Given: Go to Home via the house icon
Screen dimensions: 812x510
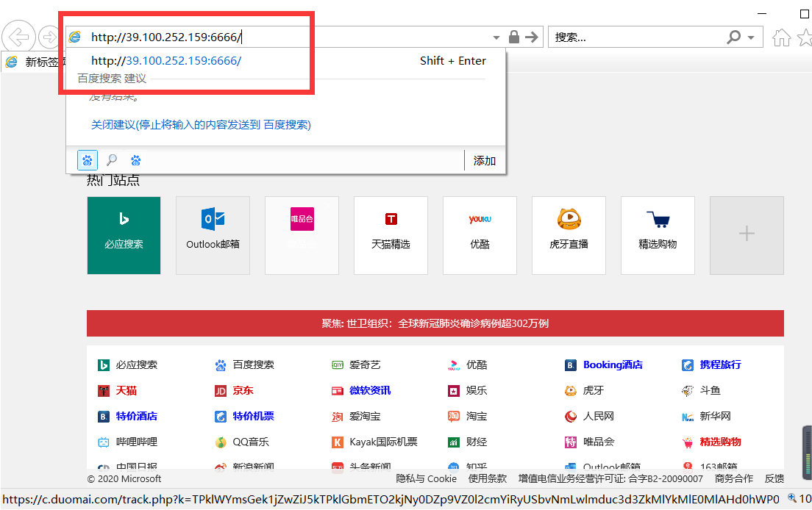Looking at the screenshot, I should 781,37.
